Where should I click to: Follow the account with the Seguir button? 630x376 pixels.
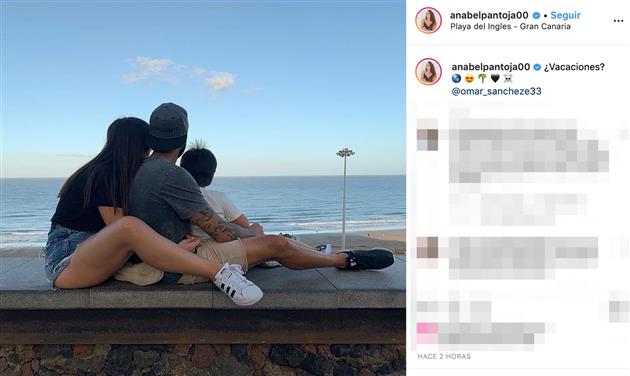pyautogui.click(x=565, y=15)
